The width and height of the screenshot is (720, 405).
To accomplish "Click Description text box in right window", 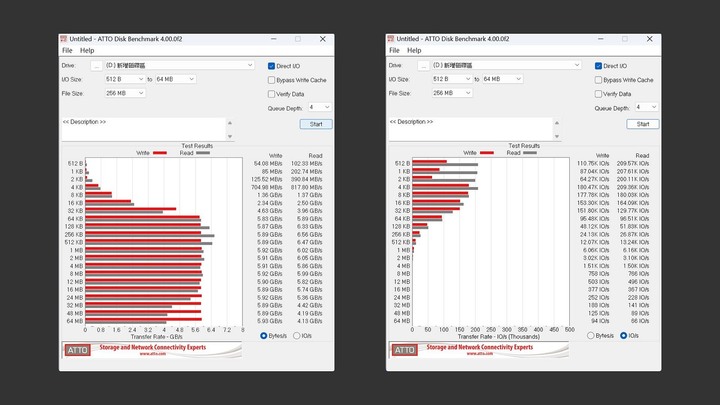I will (470, 129).
